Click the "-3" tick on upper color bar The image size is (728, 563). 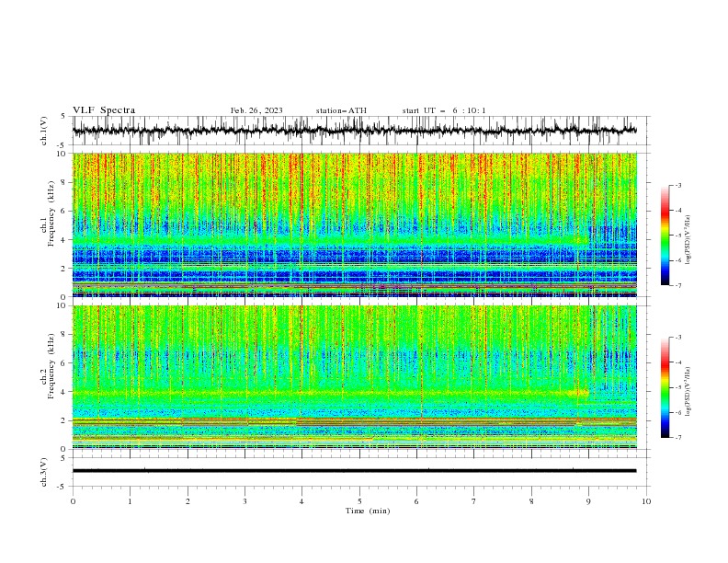[677, 185]
